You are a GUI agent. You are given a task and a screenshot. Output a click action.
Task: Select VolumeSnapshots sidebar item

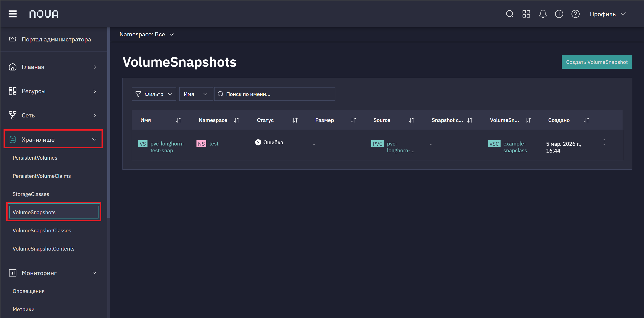coord(54,212)
